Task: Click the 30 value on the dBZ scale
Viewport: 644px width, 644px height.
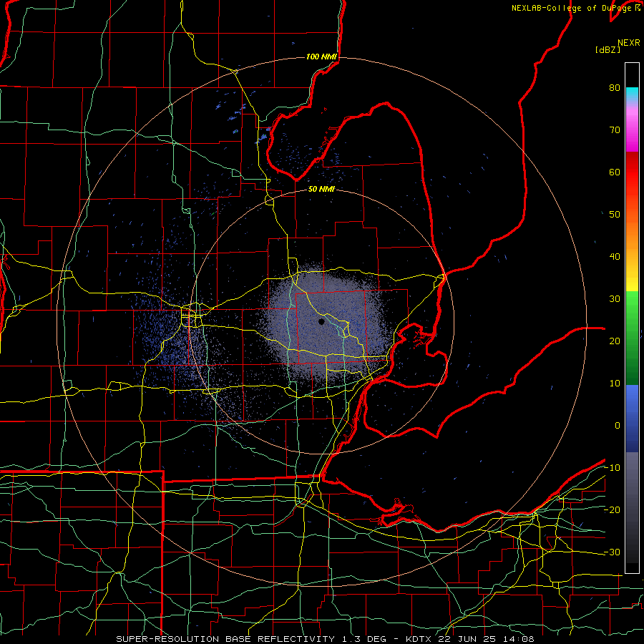Action: point(615,299)
